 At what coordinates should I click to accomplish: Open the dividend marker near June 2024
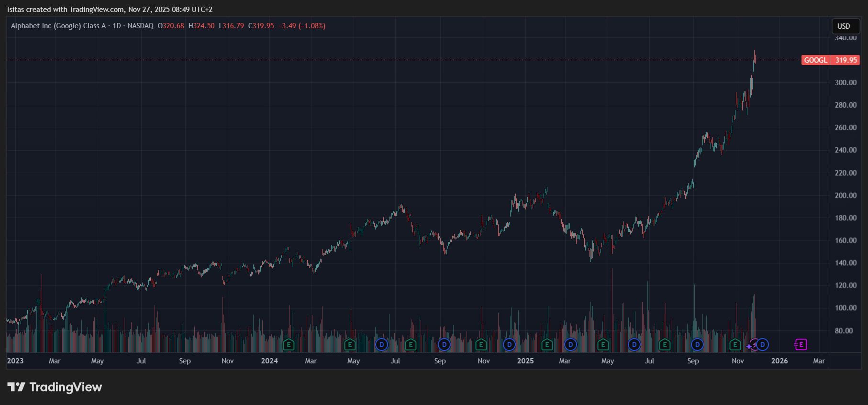[x=381, y=344]
